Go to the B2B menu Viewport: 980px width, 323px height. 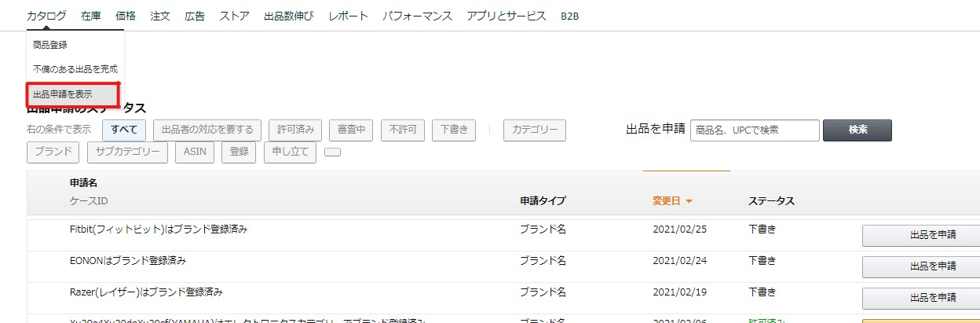[569, 16]
